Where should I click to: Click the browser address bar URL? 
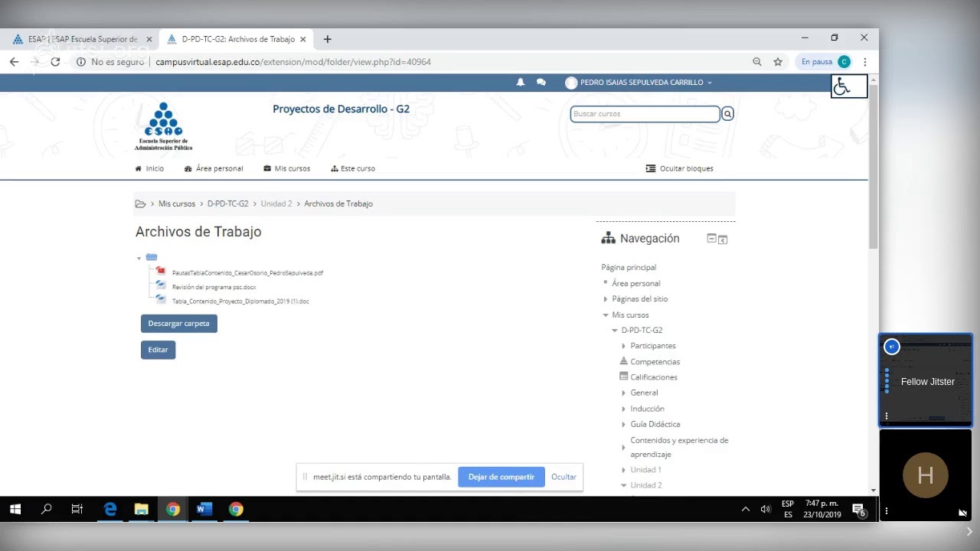(x=293, y=62)
